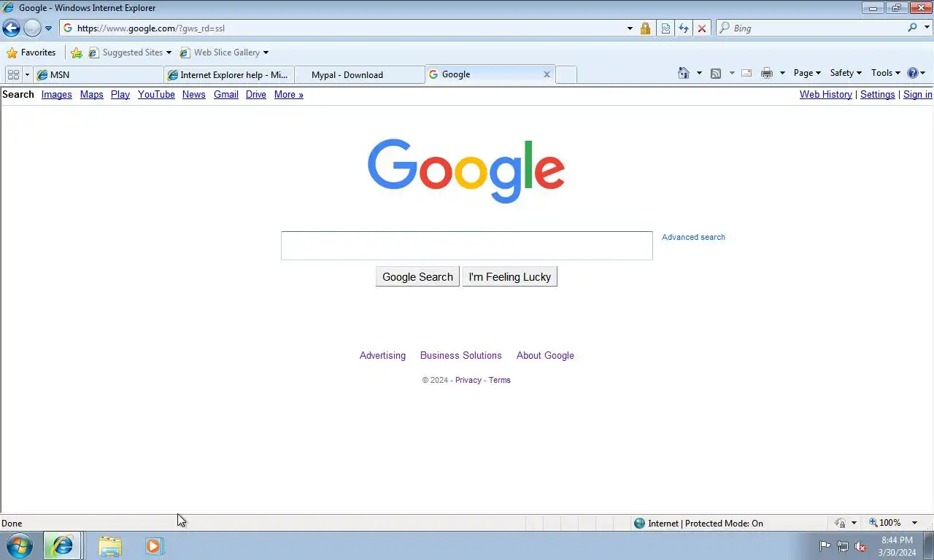Click the browser Forward arrow button
The width and height of the screenshot is (934, 560).
click(x=32, y=28)
